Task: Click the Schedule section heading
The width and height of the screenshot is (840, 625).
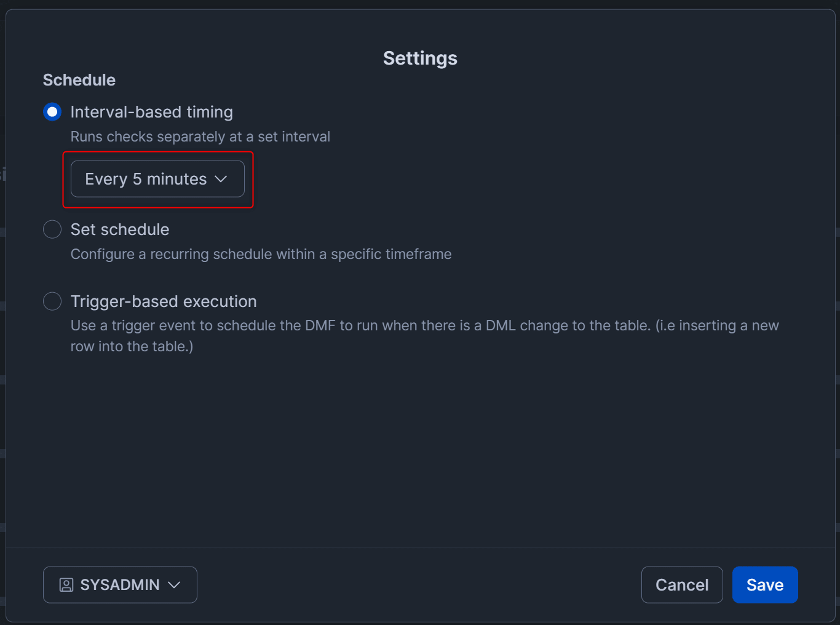Action: (x=79, y=80)
